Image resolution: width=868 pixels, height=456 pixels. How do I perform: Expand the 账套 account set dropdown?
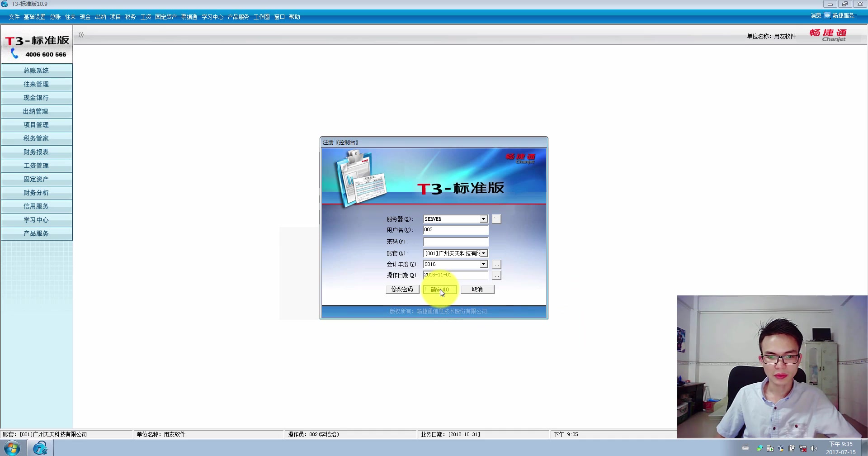click(x=483, y=253)
